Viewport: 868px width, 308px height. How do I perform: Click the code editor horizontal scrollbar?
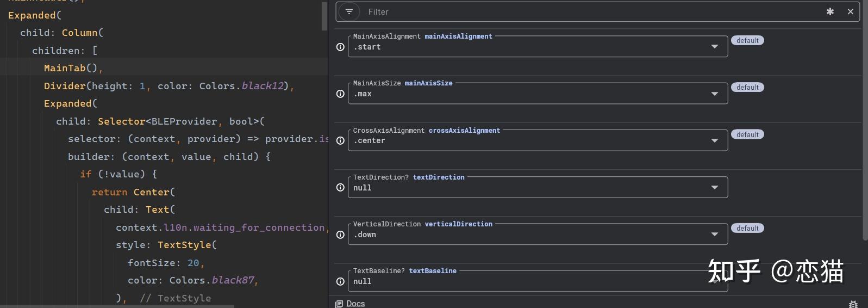click(x=117, y=306)
